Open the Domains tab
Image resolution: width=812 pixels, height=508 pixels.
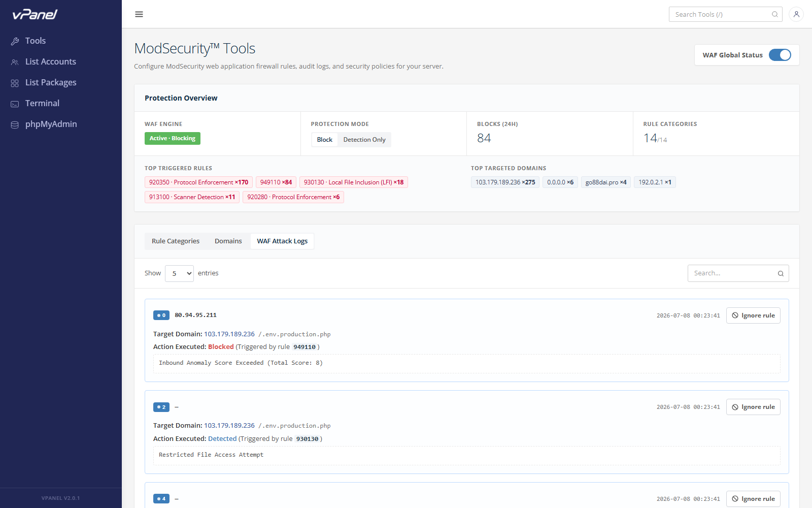click(228, 241)
